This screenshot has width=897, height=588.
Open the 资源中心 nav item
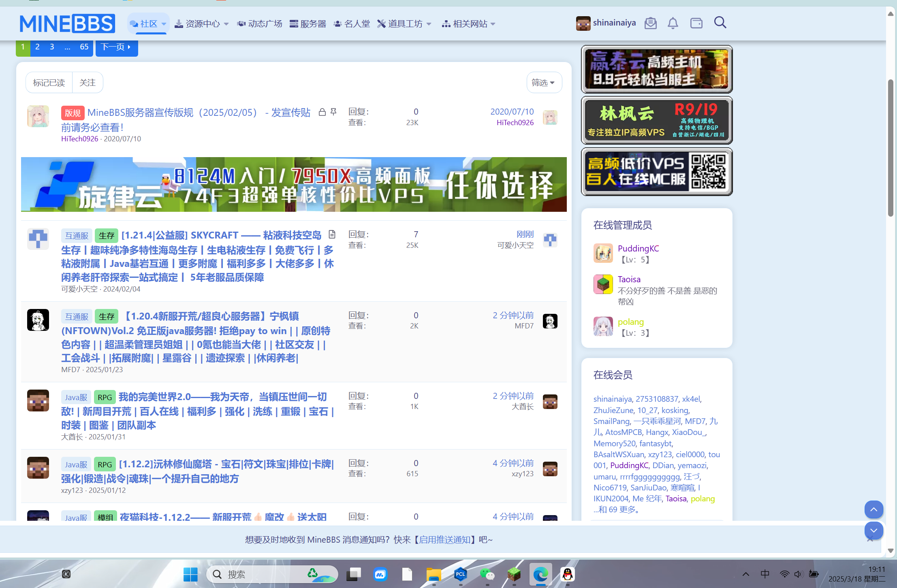(x=198, y=24)
